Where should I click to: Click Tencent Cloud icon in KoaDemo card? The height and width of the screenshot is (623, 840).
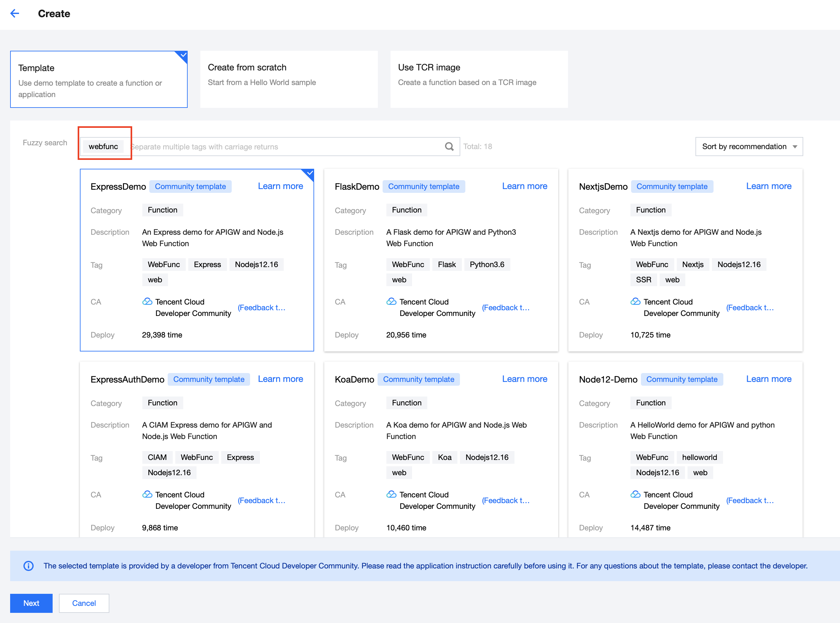[391, 494]
